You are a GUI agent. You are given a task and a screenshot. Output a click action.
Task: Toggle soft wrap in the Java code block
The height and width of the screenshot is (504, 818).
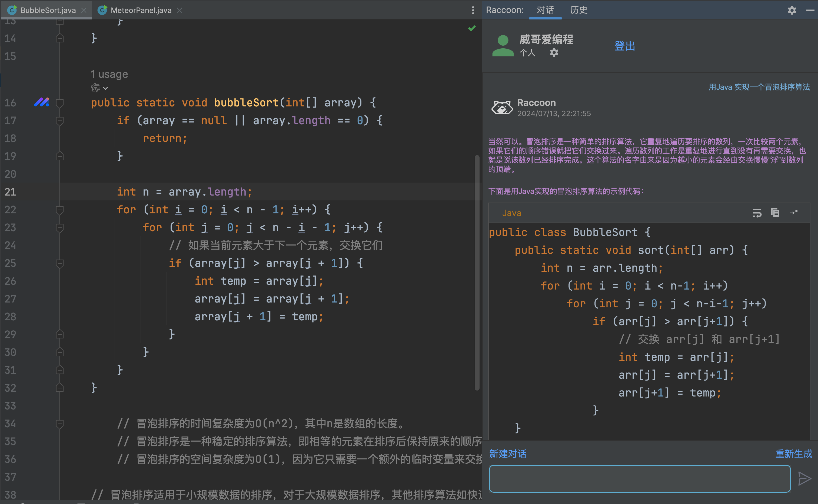click(757, 213)
